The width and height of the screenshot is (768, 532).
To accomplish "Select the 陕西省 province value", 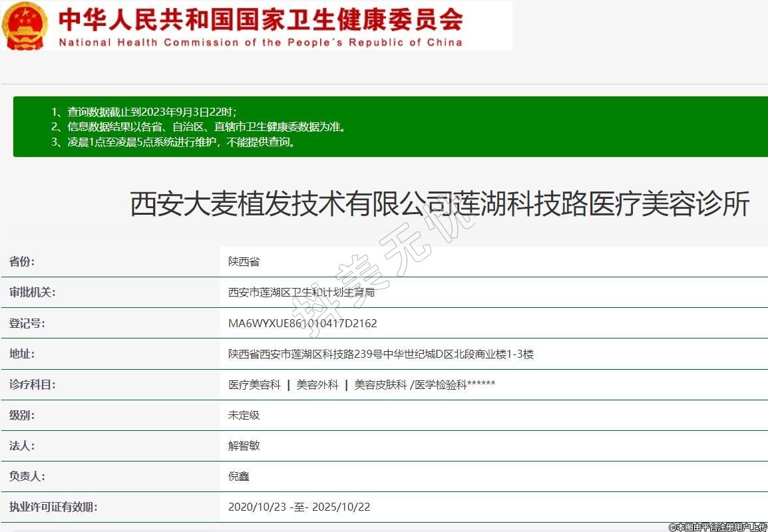I will pyautogui.click(x=244, y=262).
